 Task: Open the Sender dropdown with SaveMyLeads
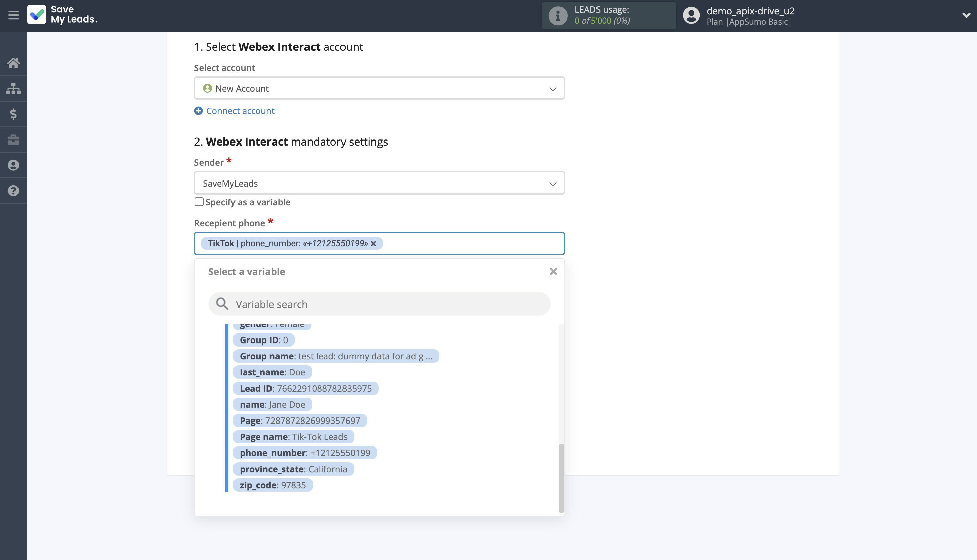point(379,183)
